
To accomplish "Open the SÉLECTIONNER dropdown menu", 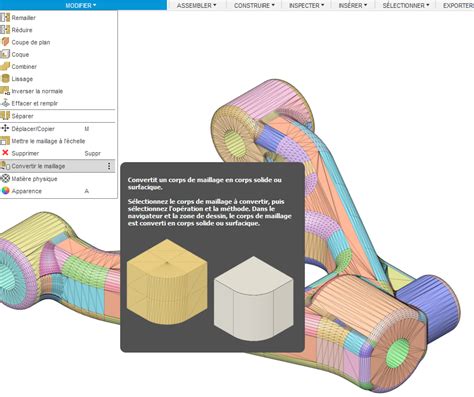I will [x=406, y=5].
